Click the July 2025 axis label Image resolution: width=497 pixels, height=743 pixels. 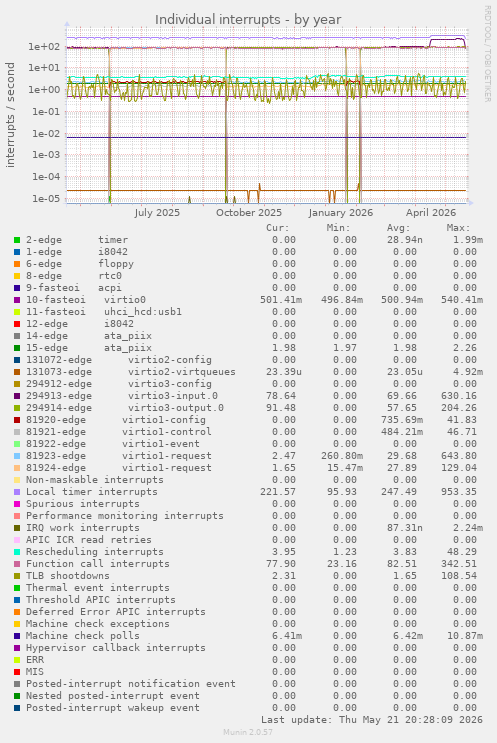coord(157,213)
